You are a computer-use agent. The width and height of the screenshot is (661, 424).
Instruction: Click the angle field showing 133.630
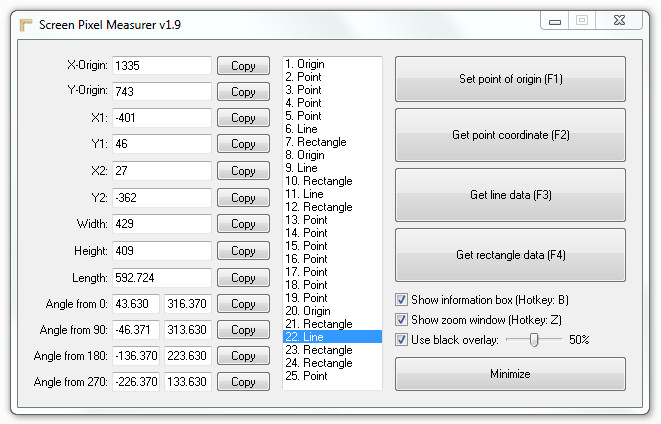point(188,382)
